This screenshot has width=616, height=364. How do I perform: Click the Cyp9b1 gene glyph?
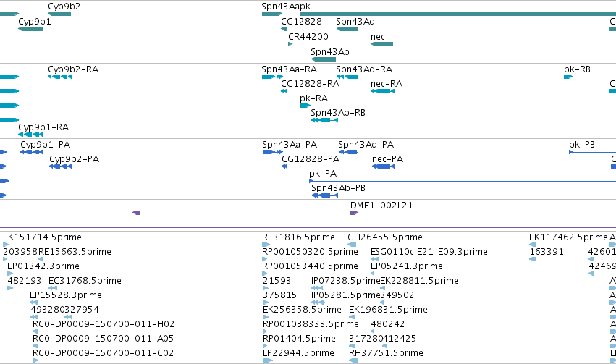[30, 29]
